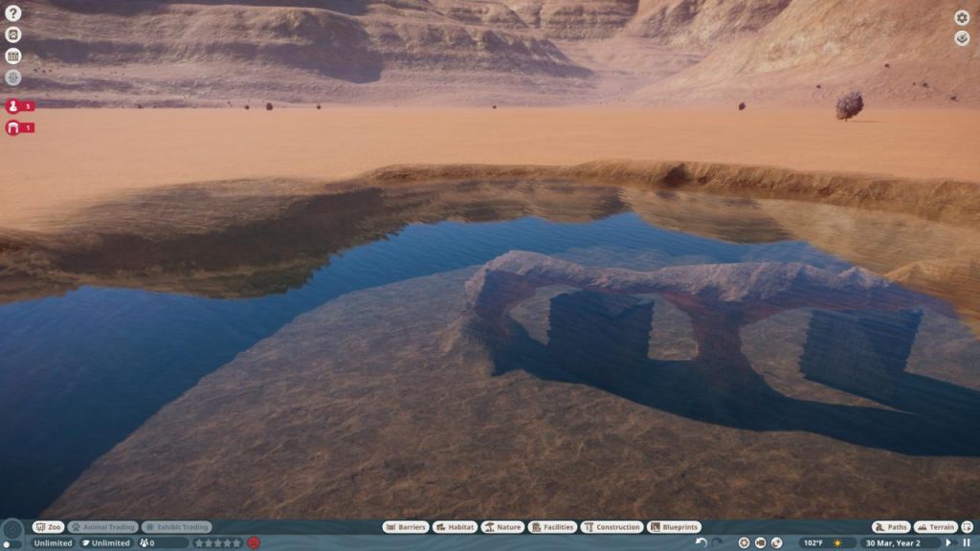The width and height of the screenshot is (980, 551).
Task: Open the animals paw icon panel
Action: (x=12, y=34)
